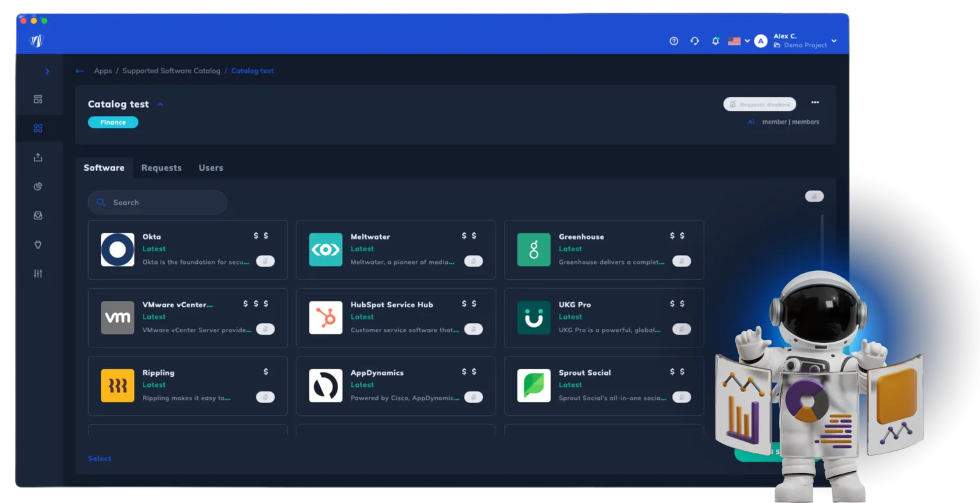Toggle the Meltwater card switch

(473, 261)
